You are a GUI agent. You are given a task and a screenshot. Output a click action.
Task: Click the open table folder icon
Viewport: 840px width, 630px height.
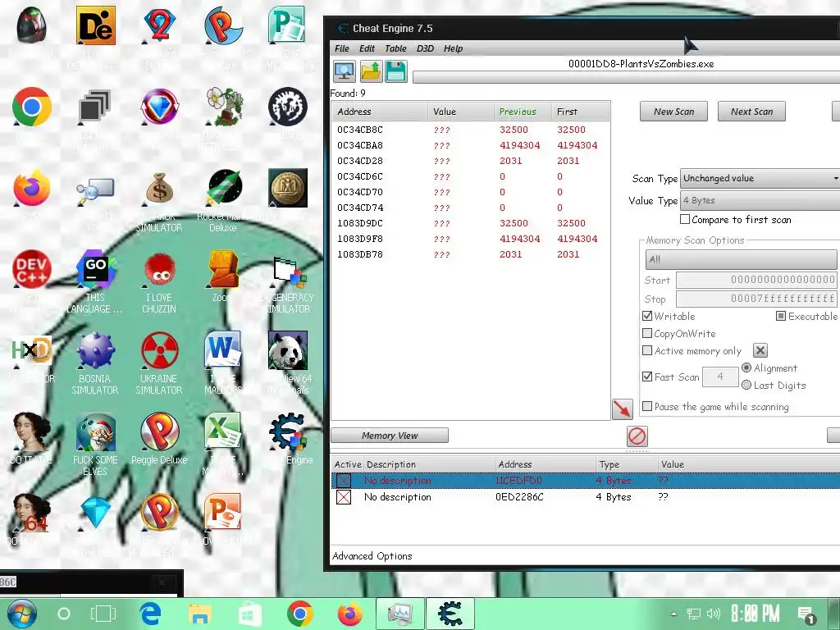pyautogui.click(x=371, y=71)
